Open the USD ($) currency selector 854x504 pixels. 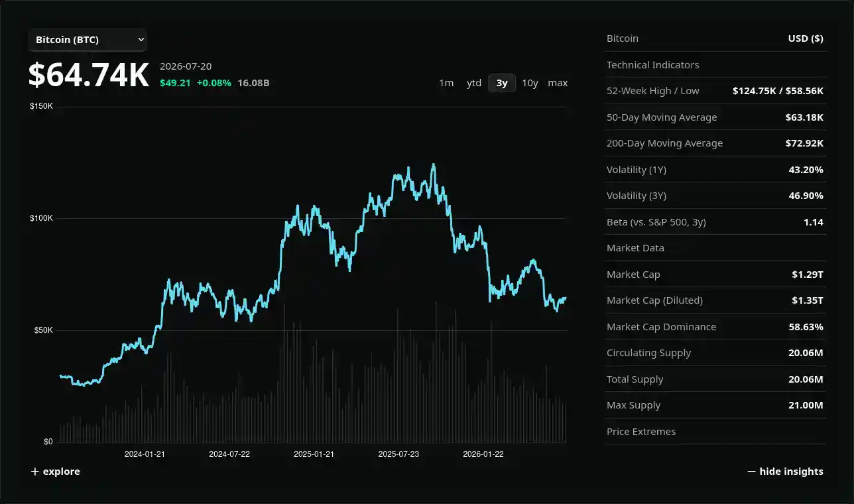(x=806, y=38)
